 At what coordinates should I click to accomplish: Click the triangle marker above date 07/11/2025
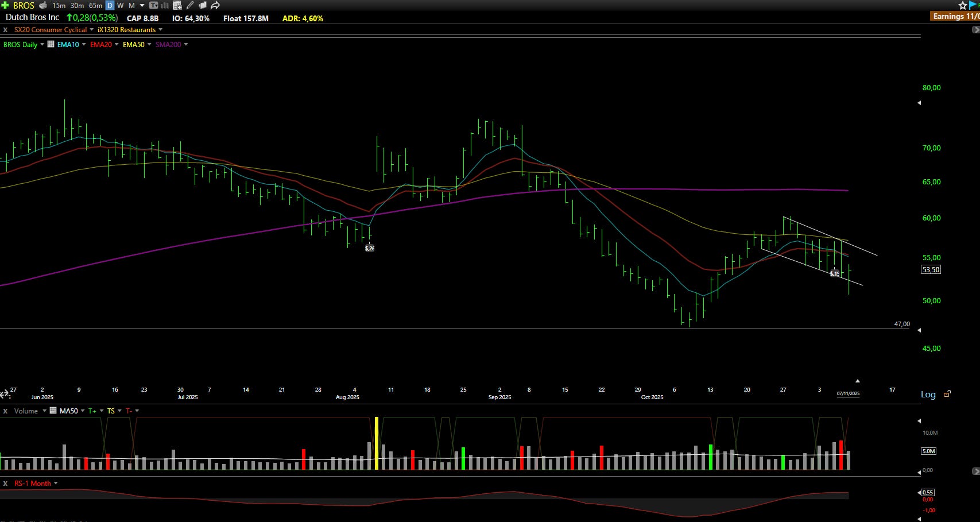pyautogui.click(x=858, y=381)
